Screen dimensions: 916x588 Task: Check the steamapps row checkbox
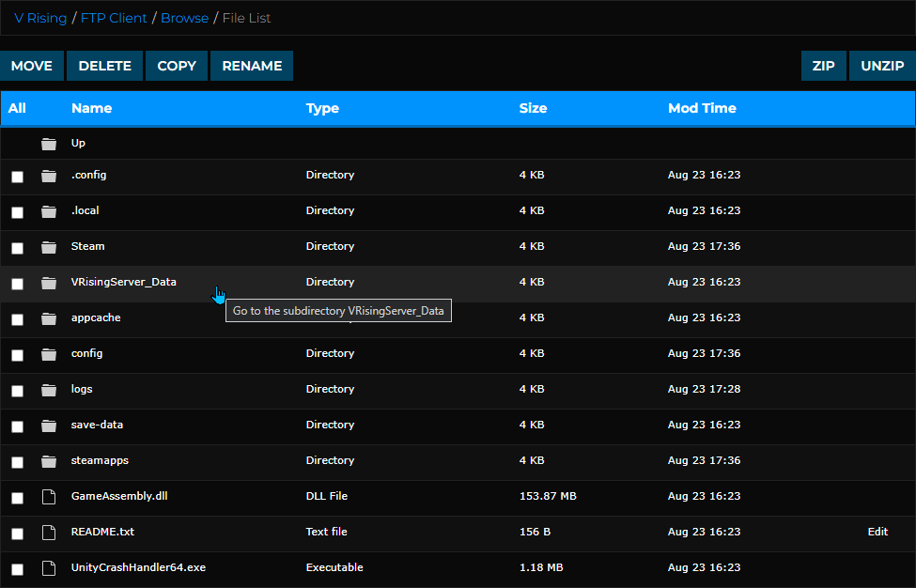click(x=17, y=461)
